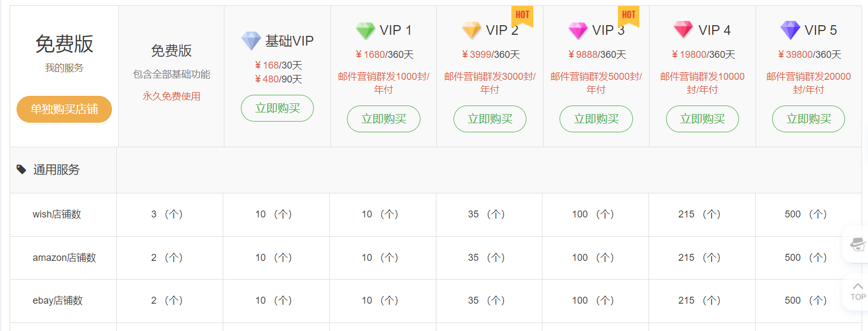868x331 pixels.
Task: Click the tag icon beside 通用服务
Action: point(21,170)
